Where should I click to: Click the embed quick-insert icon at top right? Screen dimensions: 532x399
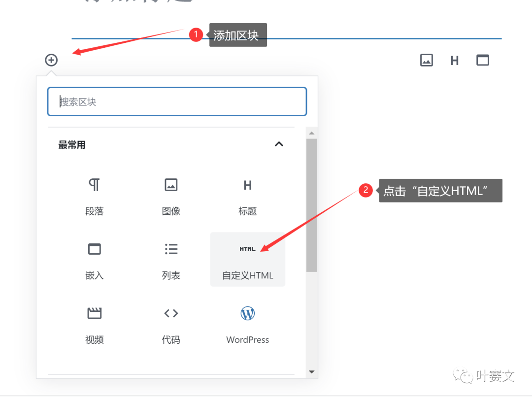pyautogui.click(x=483, y=60)
